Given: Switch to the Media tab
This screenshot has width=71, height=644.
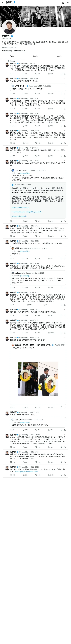Looking at the screenshot, I should (x=59, y=56).
